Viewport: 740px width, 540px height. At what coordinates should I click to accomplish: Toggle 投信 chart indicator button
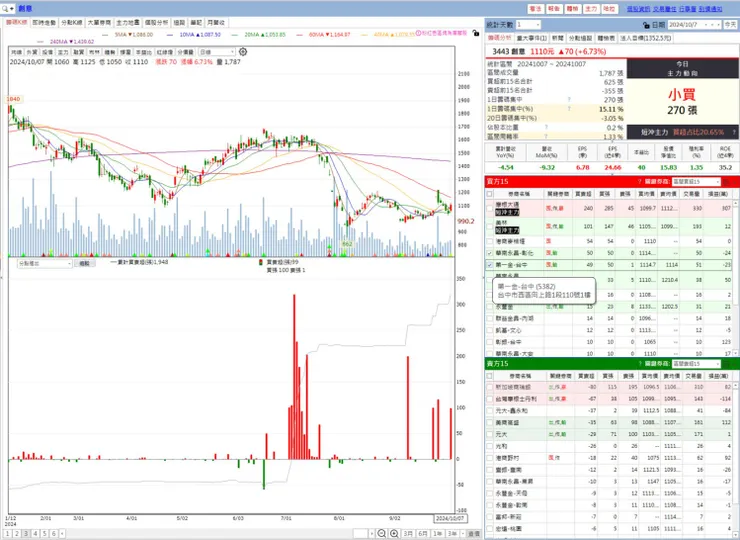click(48, 52)
